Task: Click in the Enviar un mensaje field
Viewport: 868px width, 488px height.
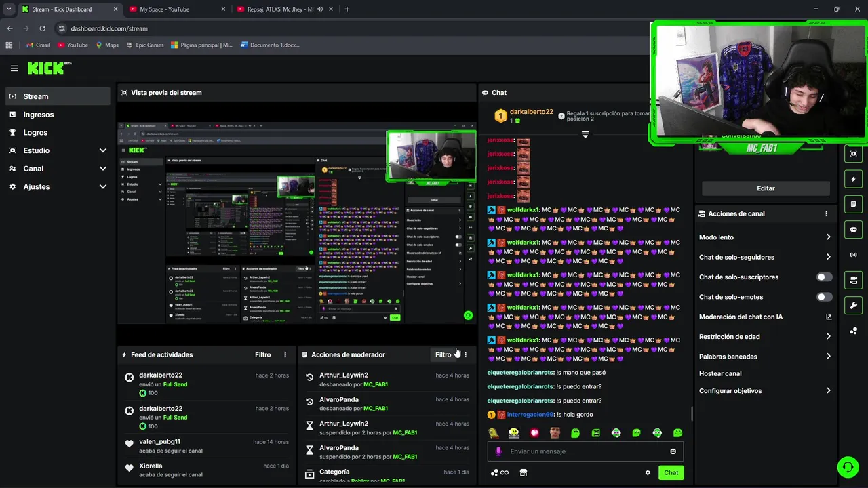Action: 585,451
